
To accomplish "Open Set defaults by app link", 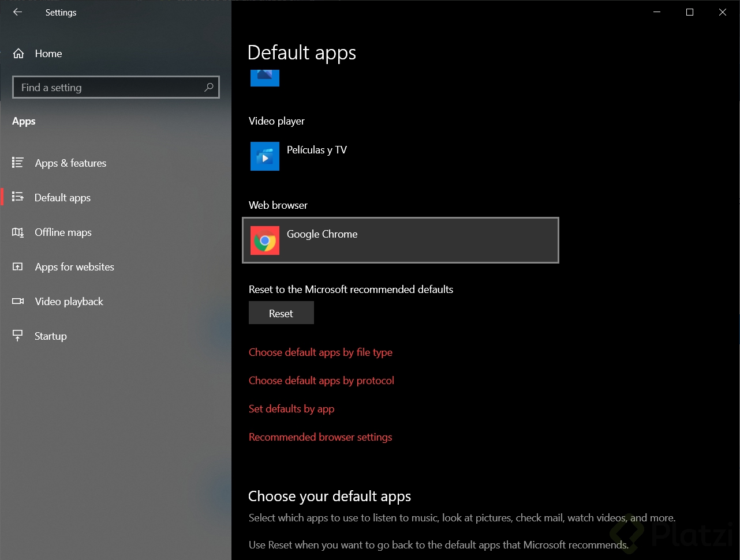I will tap(291, 409).
